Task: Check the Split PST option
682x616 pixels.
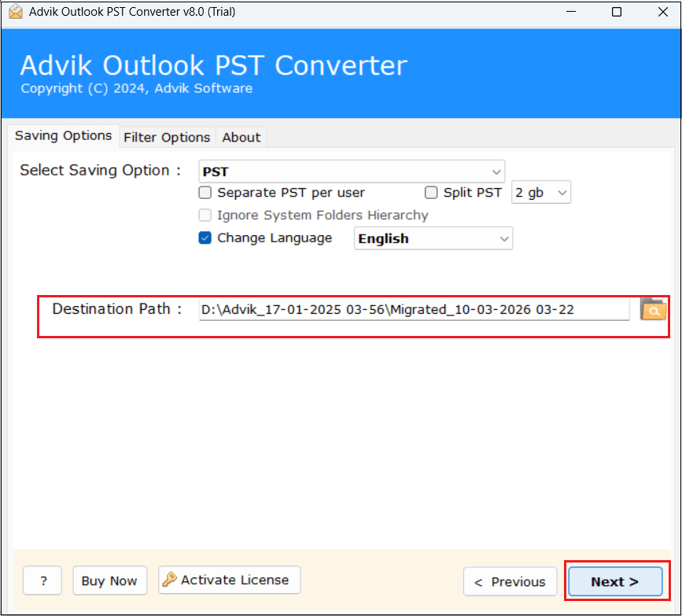Action: (431, 192)
